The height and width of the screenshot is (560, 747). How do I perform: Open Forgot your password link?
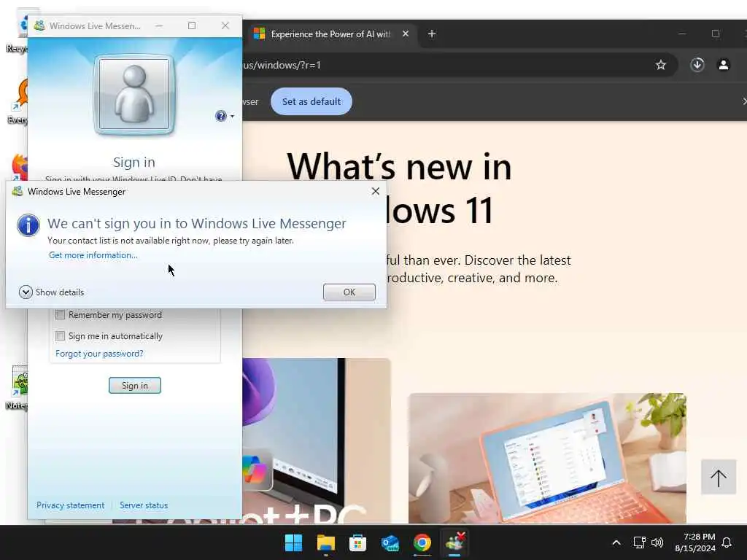coord(99,354)
